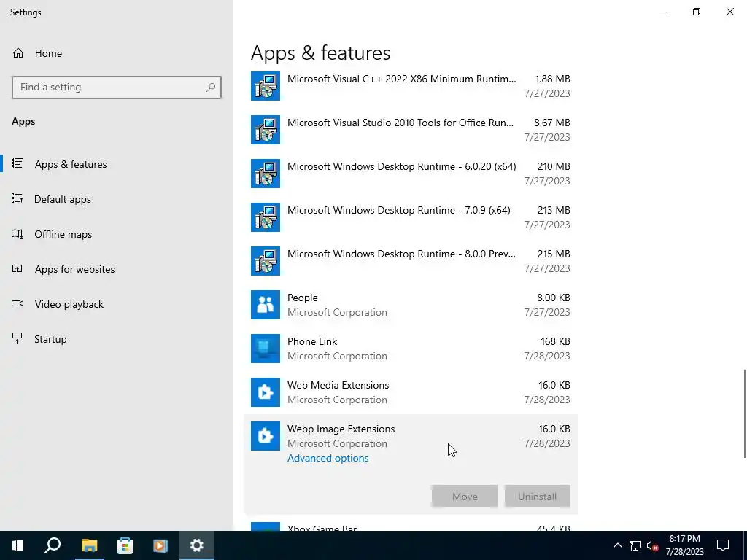The height and width of the screenshot is (560, 747).
Task: Open the media player taskbar icon
Action: (160, 545)
